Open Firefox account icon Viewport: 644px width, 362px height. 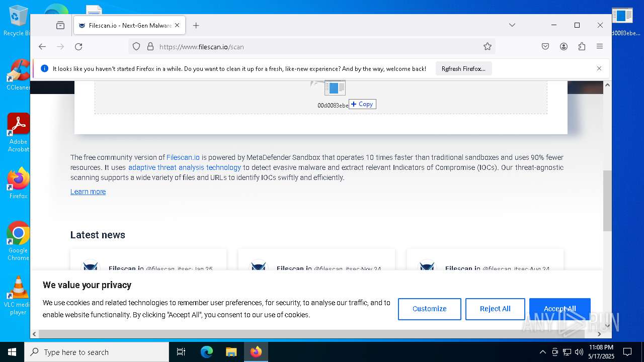coord(563,47)
